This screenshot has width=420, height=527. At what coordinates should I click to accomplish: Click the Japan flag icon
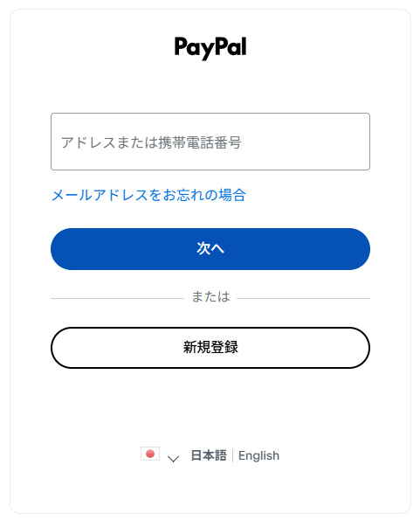[x=150, y=454]
